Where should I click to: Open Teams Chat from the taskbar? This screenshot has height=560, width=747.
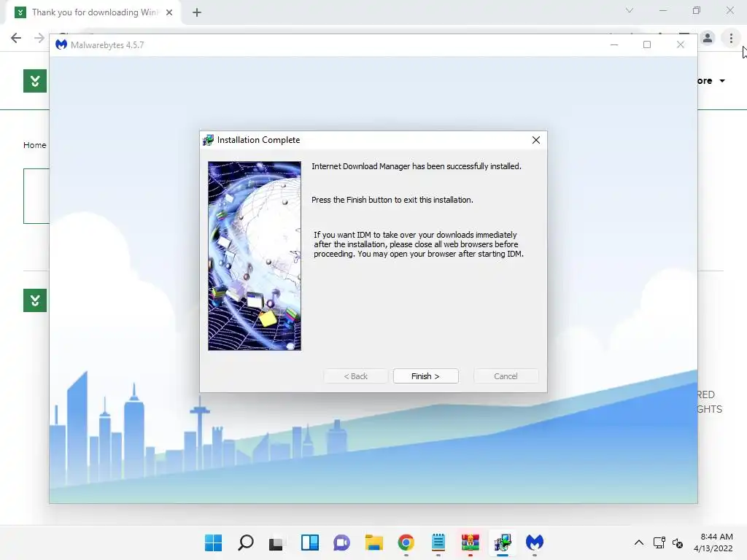(x=341, y=542)
